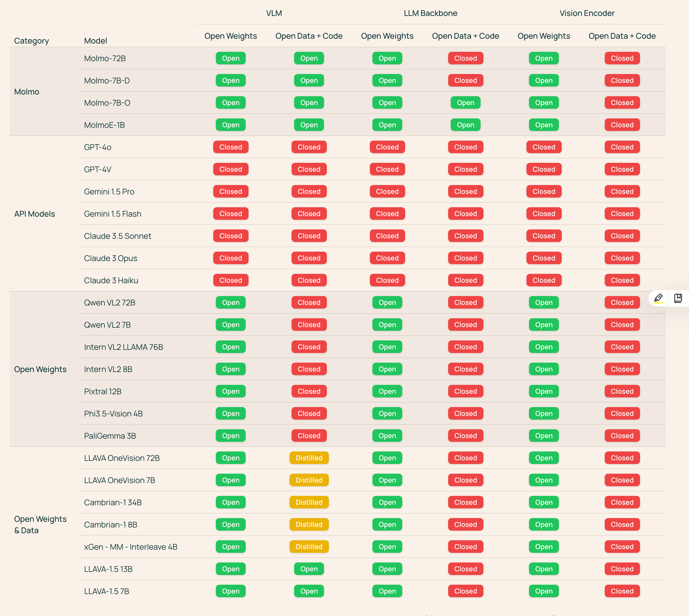Click Open Weights header under VLM
The height and width of the screenshot is (616, 689).
pos(231,36)
